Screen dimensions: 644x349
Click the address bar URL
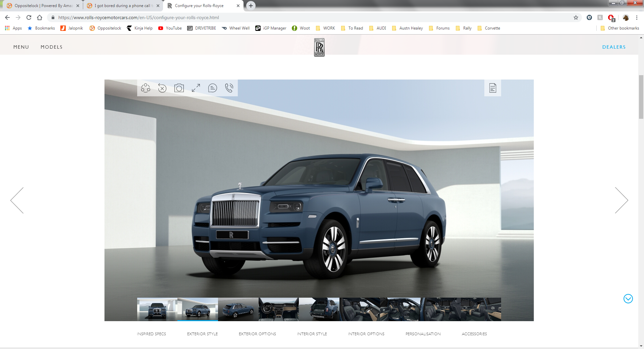[139, 17]
